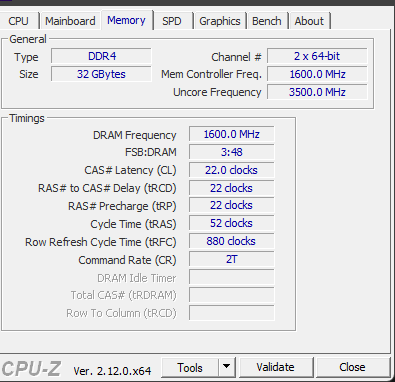Screen dimensions: 395x382
Task: Select the Memory tab
Action: (126, 20)
